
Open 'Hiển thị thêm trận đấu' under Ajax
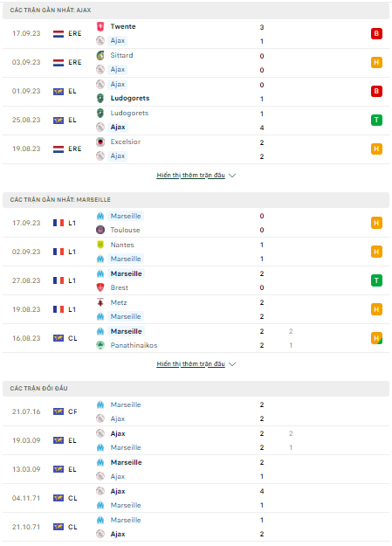click(x=191, y=175)
